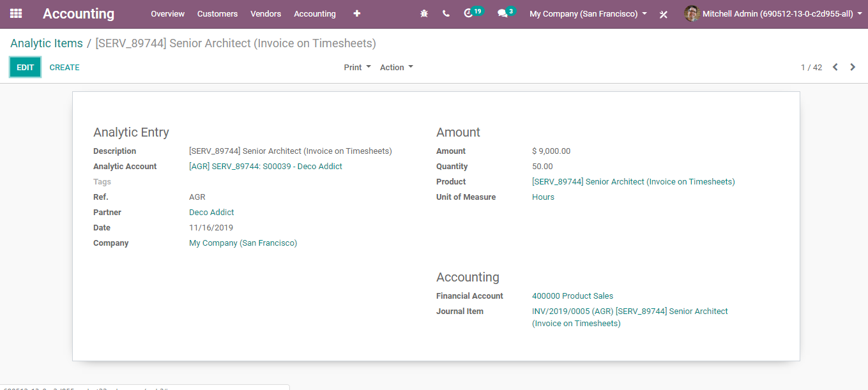Viewport: 868px width, 390px height.
Task: Open the Deco Addict partner link
Action: pyautogui.click(x=211, y=213)
